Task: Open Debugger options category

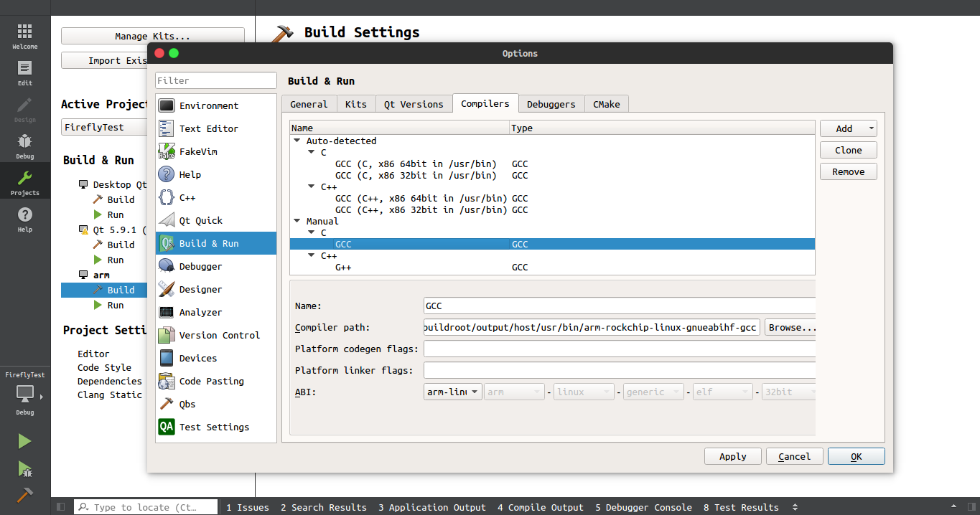Action: tap(216, 266)
